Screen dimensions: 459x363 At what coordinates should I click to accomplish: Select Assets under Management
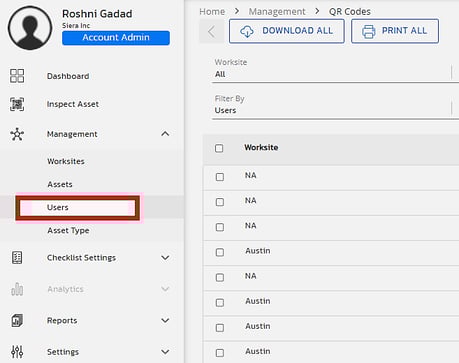coord(60,184)
